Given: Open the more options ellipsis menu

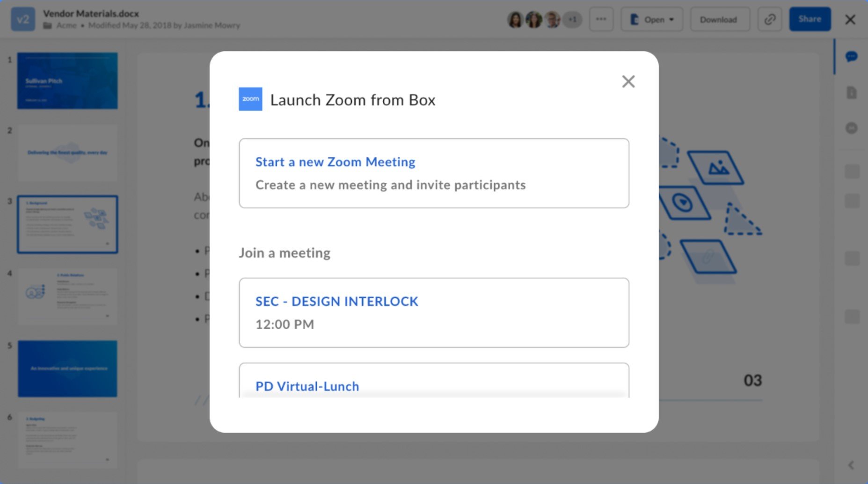Looking at the screenshot, I should point(601,19).
